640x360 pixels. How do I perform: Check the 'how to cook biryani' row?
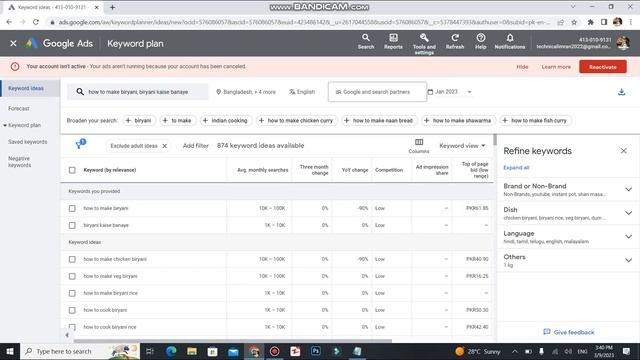[72, 310]
